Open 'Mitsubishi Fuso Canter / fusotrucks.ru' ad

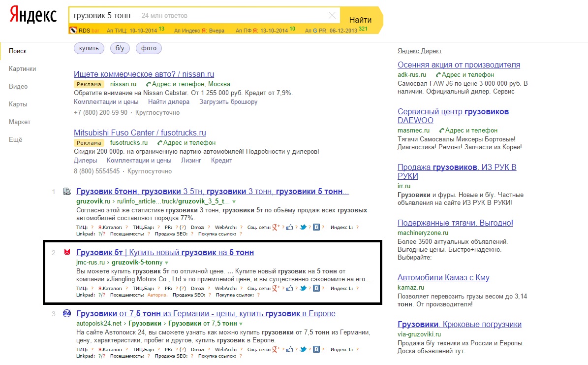pyautogui.click(x=140, y=133)
